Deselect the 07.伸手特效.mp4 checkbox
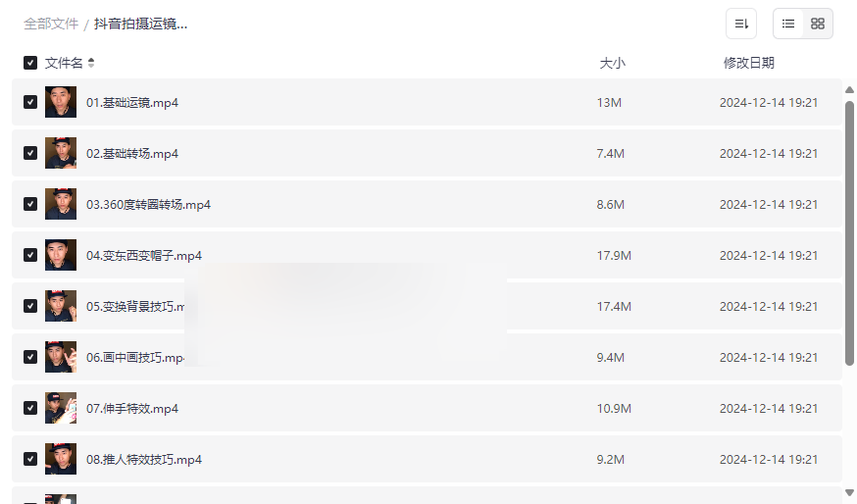The width and height of the screenshot is (857, 504). point(30,408)
